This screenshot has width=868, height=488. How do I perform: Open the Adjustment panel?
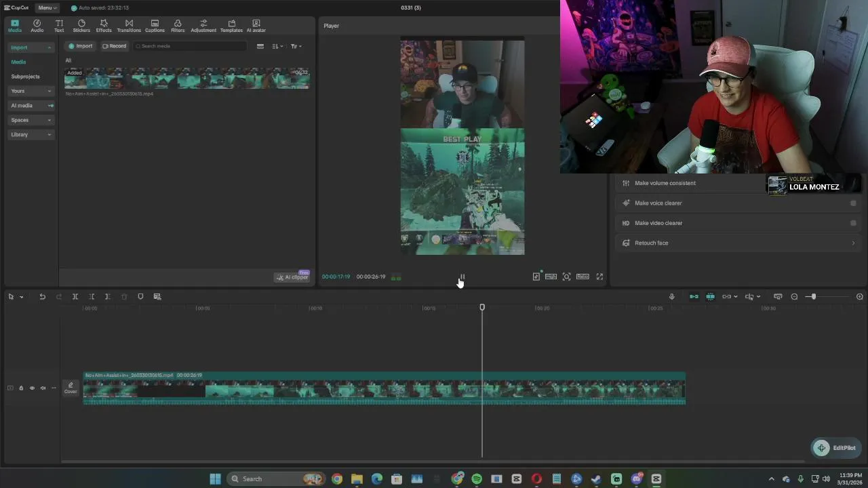(x=203, y=26)
